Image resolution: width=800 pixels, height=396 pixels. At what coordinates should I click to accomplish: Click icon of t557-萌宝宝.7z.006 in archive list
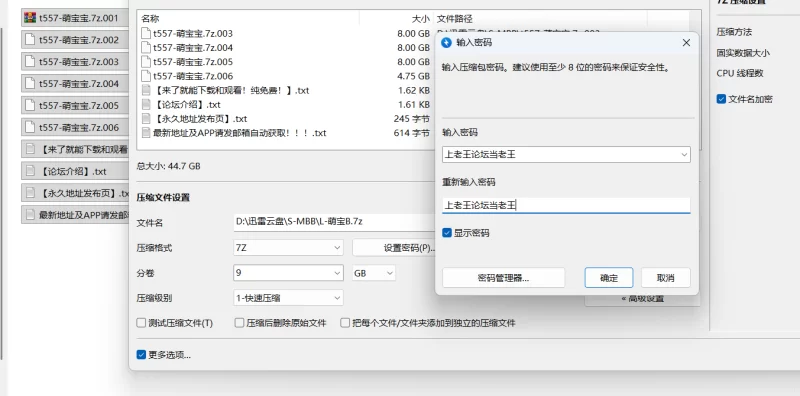(x=146, y=77)
